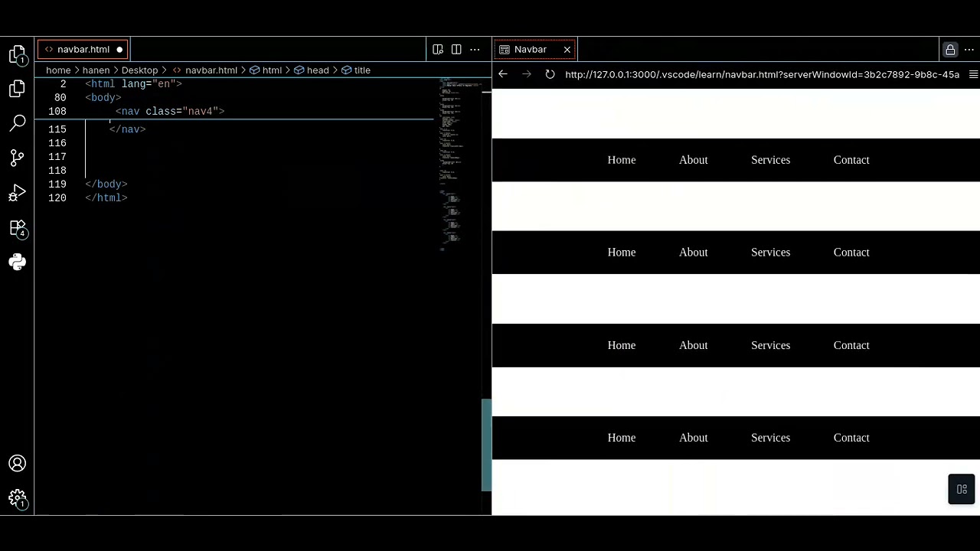Viewport: 980px width, 551px height.
Task: Click Home in the first navbar
Action: [622, 160]
